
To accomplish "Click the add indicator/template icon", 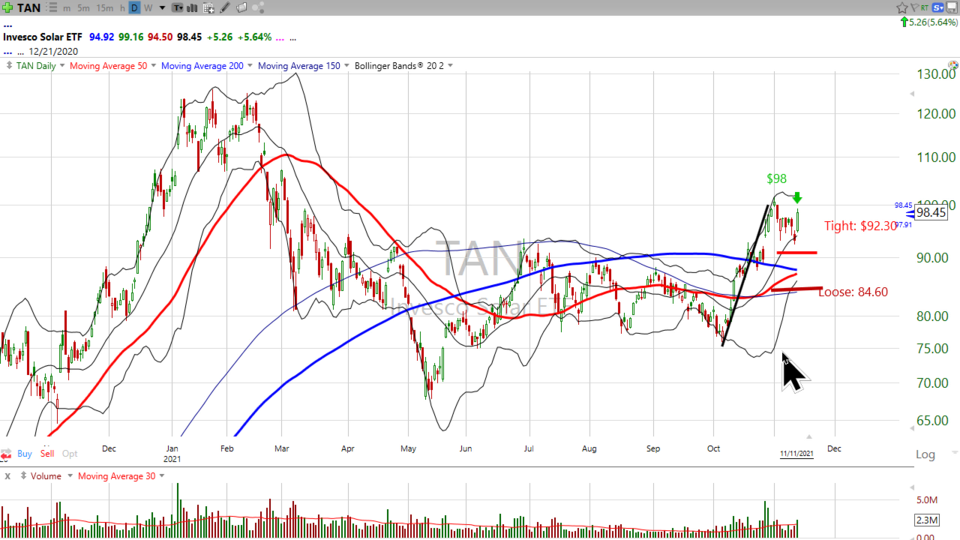I will tap(209, 8).
